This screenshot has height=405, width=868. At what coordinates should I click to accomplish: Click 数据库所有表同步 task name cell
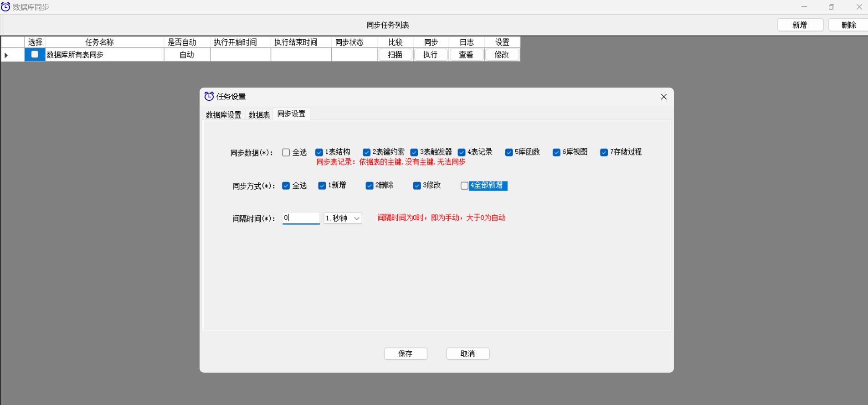click(104, 55)
